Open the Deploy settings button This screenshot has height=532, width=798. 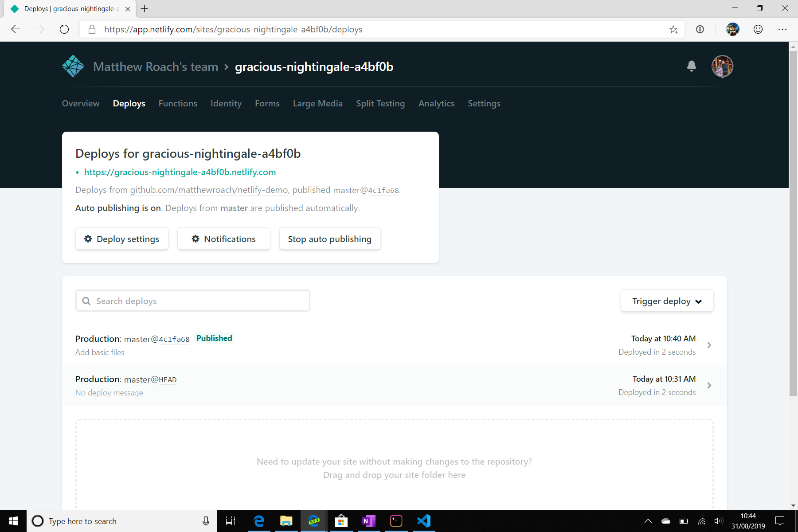coord(122,239)
